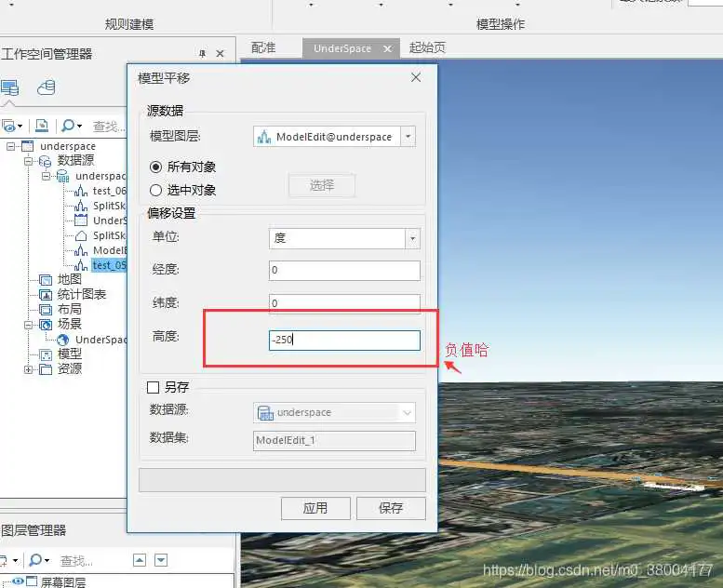The width and height of the screenshot is (723, 588).
Task: Select the 所有对象 radio button
Action: [155, 167]
